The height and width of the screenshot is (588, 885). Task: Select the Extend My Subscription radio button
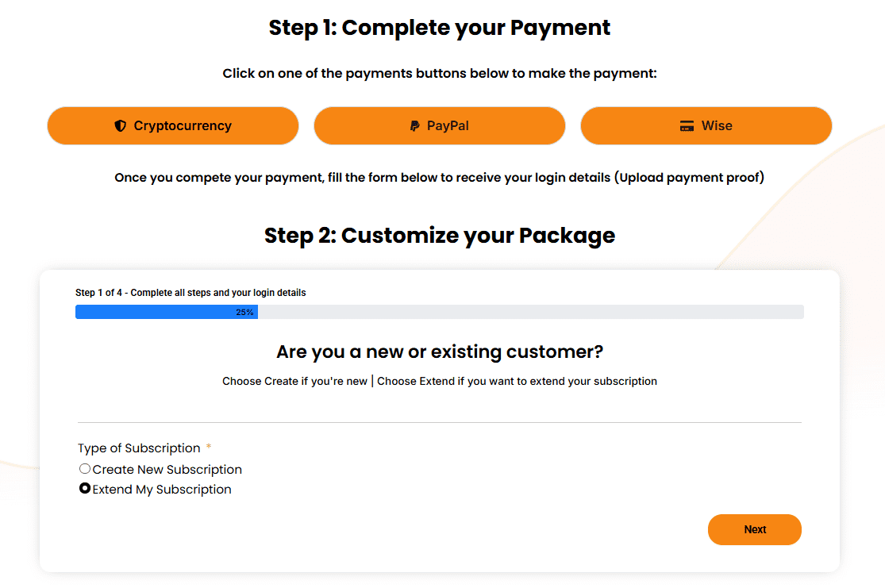(x=85, y=489)
